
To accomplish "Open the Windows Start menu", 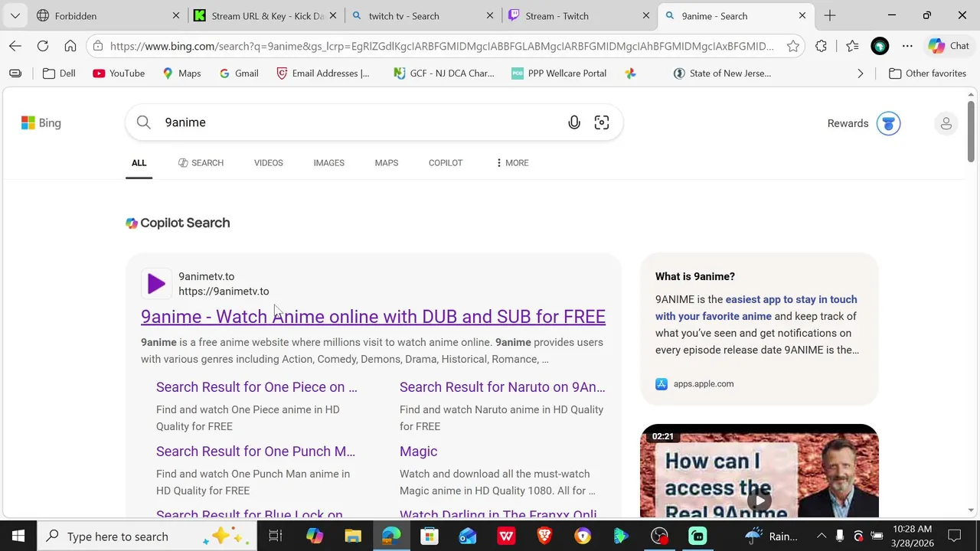I will tap(18, 536).
